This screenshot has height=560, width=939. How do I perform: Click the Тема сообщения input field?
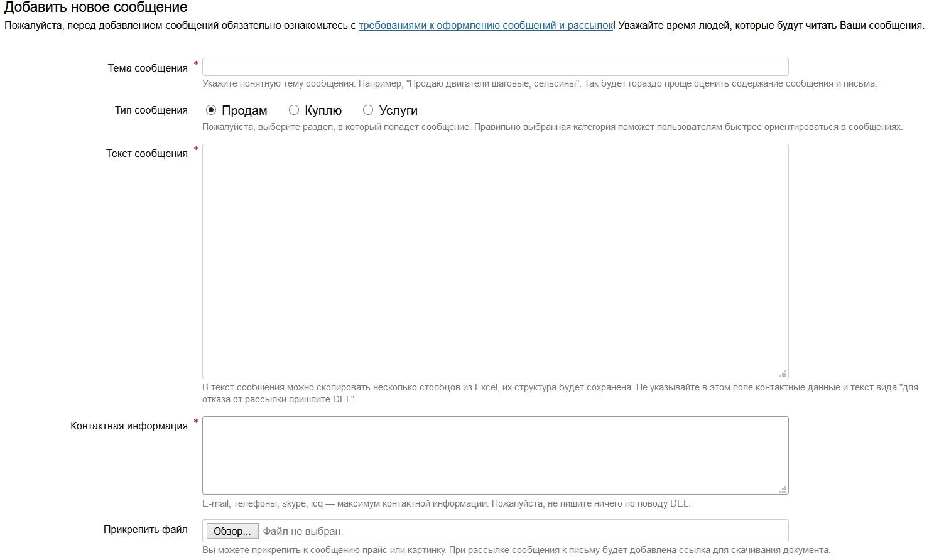495,67
